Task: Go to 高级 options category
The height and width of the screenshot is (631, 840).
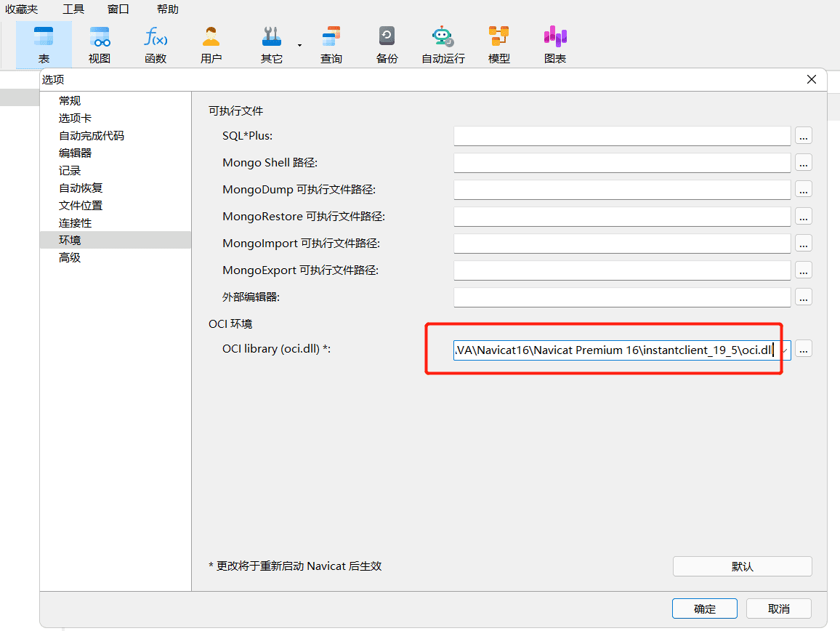Action: [x=70, y=258]
